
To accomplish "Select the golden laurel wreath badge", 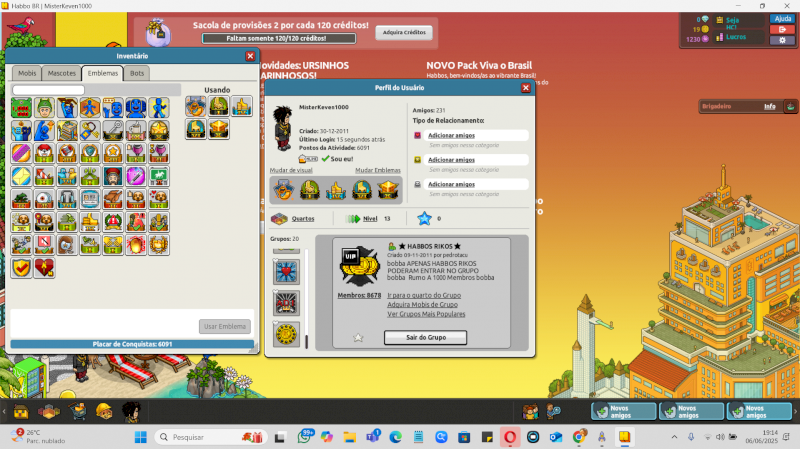I will (159, 245).
